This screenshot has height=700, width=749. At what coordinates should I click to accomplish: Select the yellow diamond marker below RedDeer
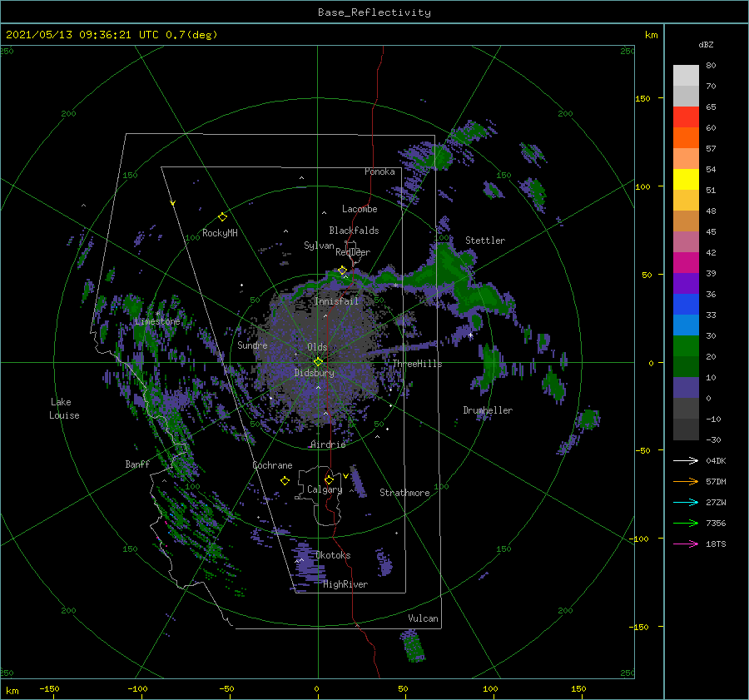[x=342, y=271]
